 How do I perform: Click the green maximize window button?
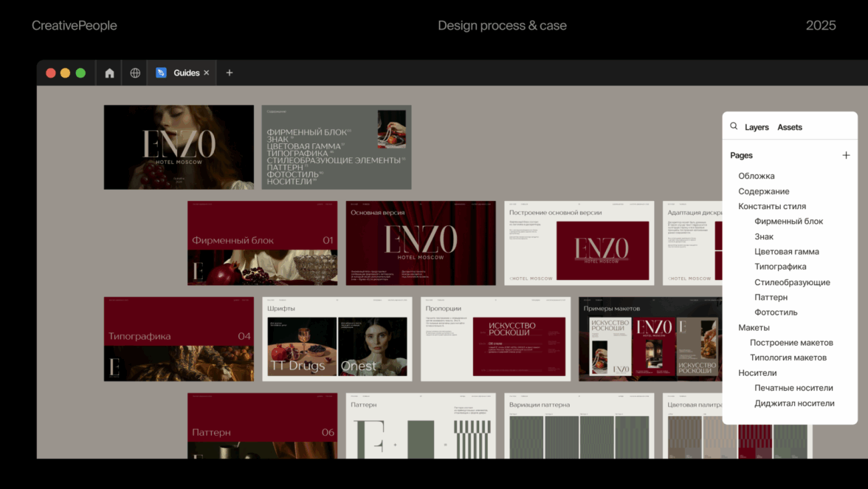(81, 73)
